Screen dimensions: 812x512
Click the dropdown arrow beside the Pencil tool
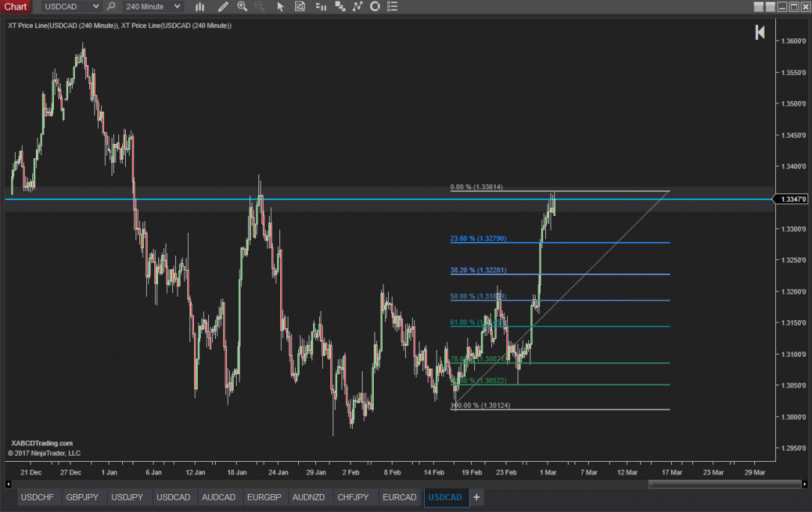click(x=231, y=7)
